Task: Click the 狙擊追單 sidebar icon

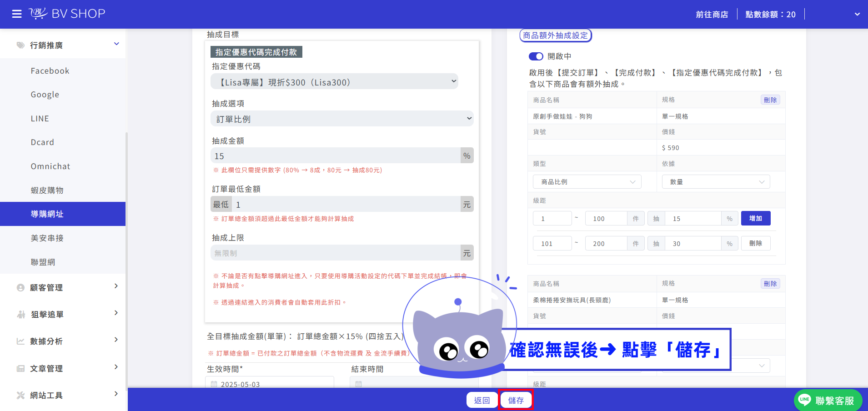Action: [20, 314]
